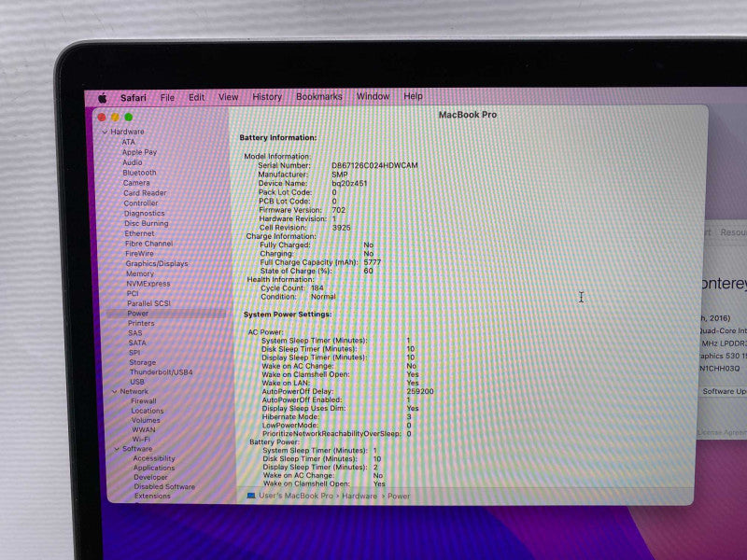Select Parallel SCSI in the sidebar
This screenshot has height=560, width=747.
[148, 303]
